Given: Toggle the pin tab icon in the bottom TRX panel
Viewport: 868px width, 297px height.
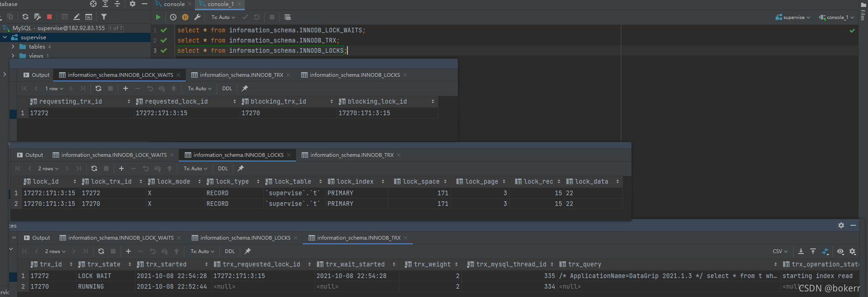Looking at the screenshot, I should point(248,251).
